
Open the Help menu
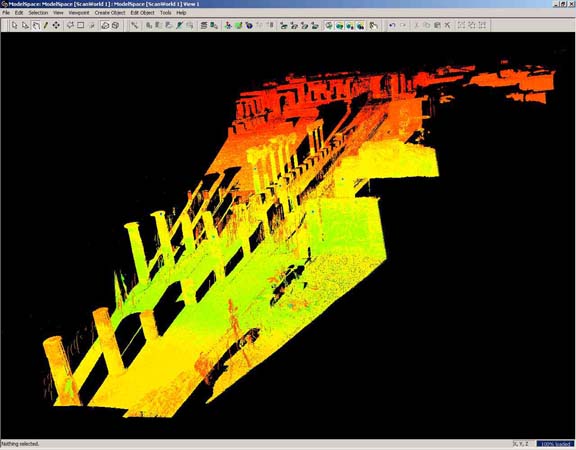tap(181, 12)
